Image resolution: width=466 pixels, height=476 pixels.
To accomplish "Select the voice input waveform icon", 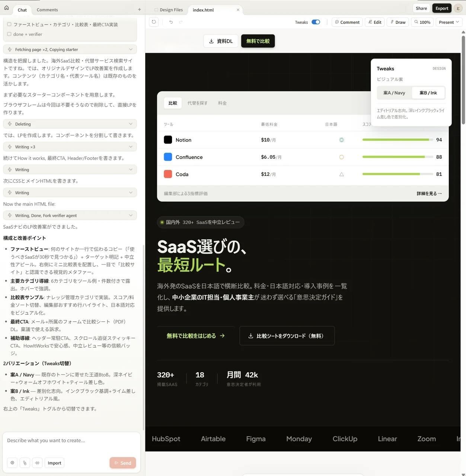I will [37, 463].
